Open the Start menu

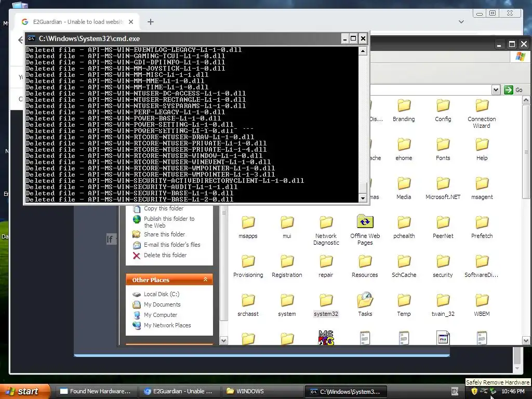tap(25, 391)
